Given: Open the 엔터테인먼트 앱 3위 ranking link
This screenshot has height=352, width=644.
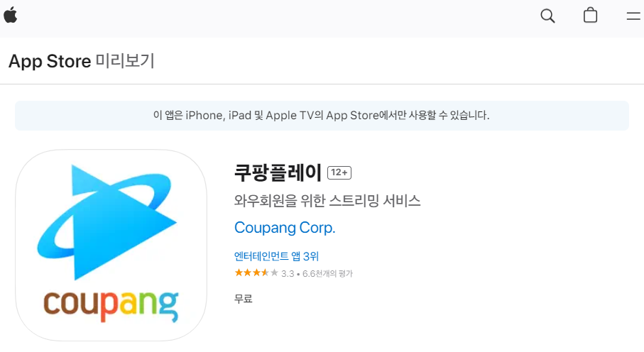Looking at the screenshot, I should pos(276,256).
